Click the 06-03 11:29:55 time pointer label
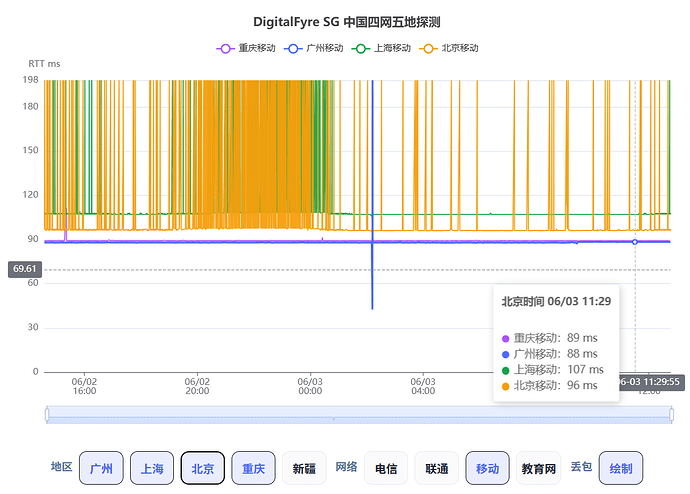The width and height of the screenshot is (690, 494). [x=650, y=382]
